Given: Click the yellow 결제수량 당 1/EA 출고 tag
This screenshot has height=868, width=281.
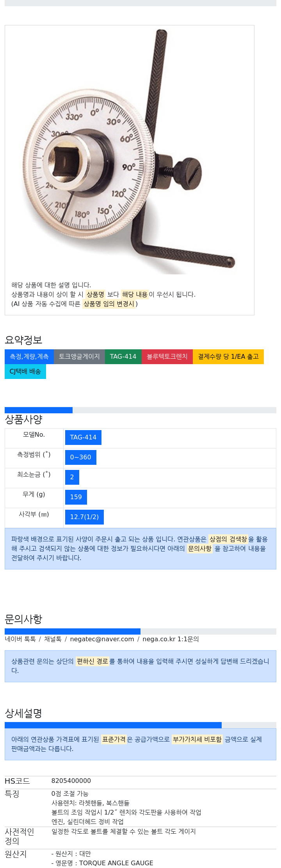Looking at the screenshot, I should point(228,357).
